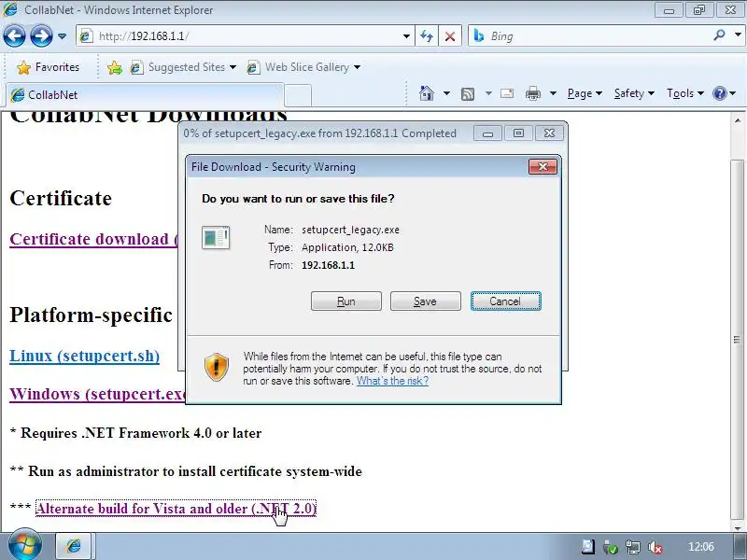Image resolution: width=747 pixels, height=560 pixels.
Task: Click the network connection tray icon
Action: 633,547
